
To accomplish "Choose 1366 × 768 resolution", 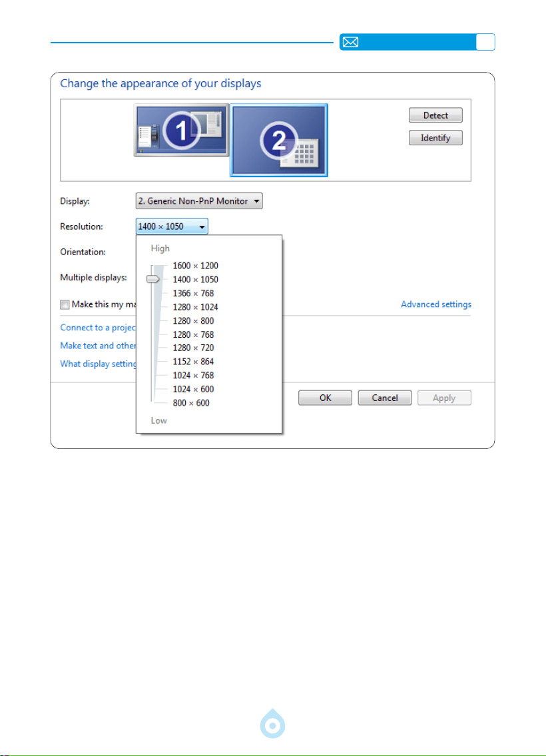I will tap(193, 293).
